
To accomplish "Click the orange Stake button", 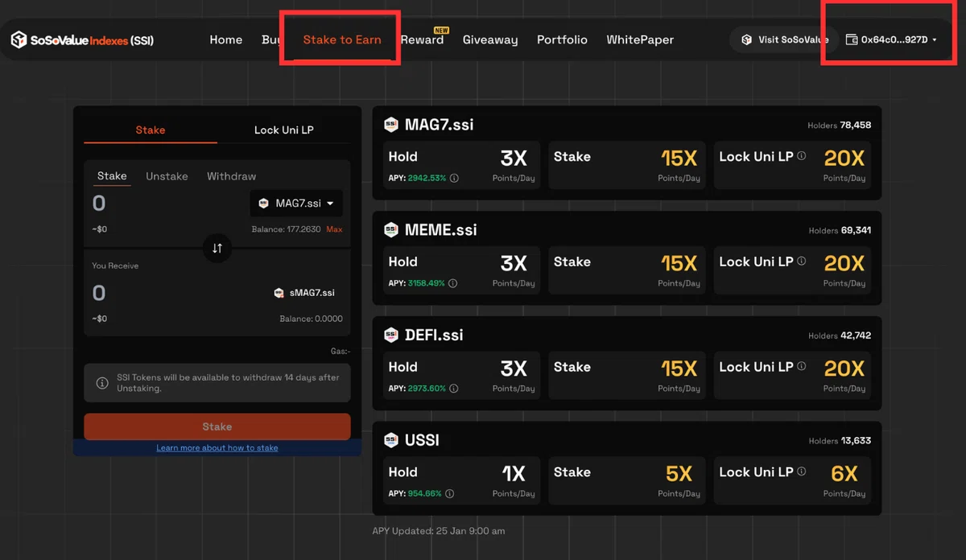I will 217,426.
